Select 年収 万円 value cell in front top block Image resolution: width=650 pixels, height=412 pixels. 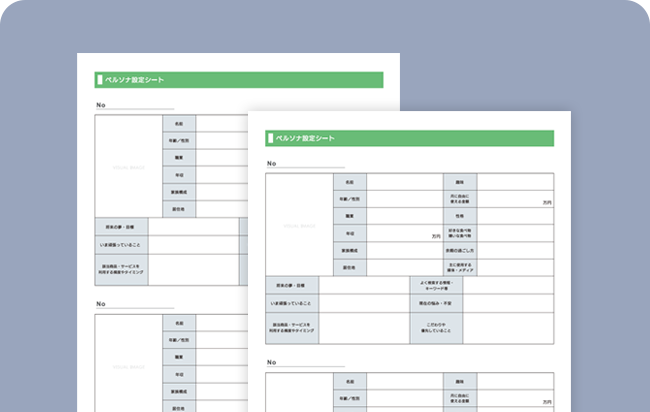point(405,233)
